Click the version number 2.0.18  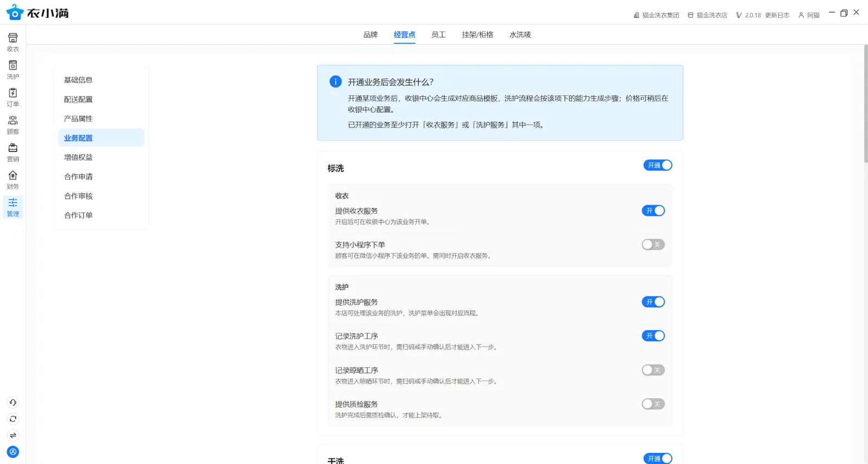pos(753,15)
